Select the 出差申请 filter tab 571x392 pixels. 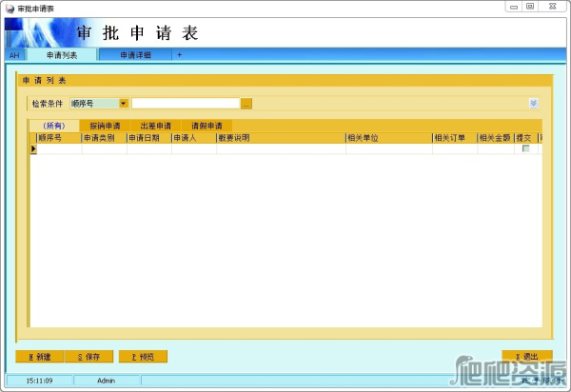(x=156, y=126)
